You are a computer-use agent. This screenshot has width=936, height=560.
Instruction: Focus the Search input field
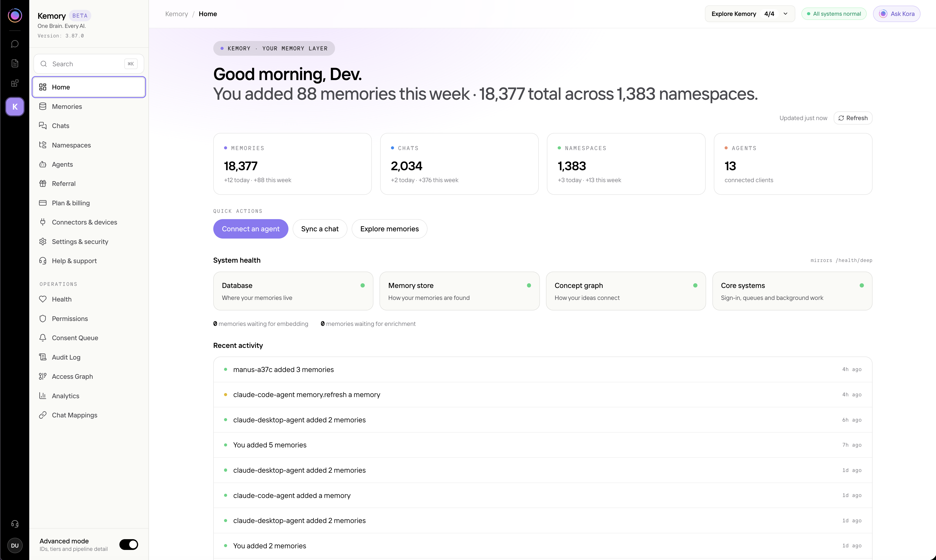[x=89, y=64]
